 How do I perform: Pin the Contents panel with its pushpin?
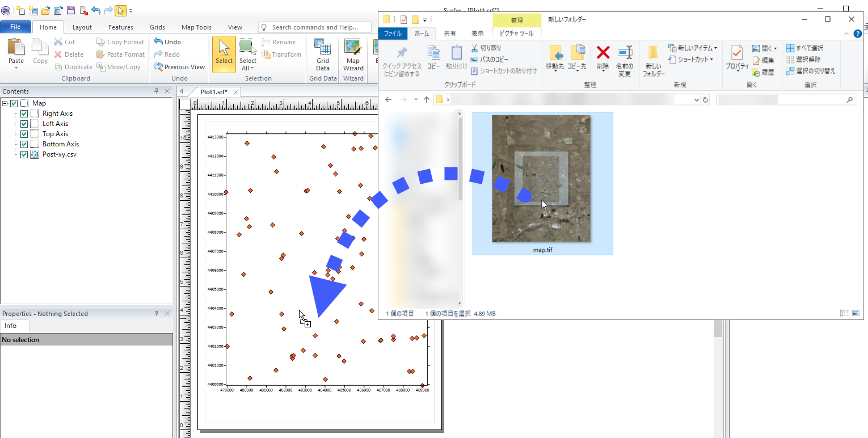coord(157,91)
